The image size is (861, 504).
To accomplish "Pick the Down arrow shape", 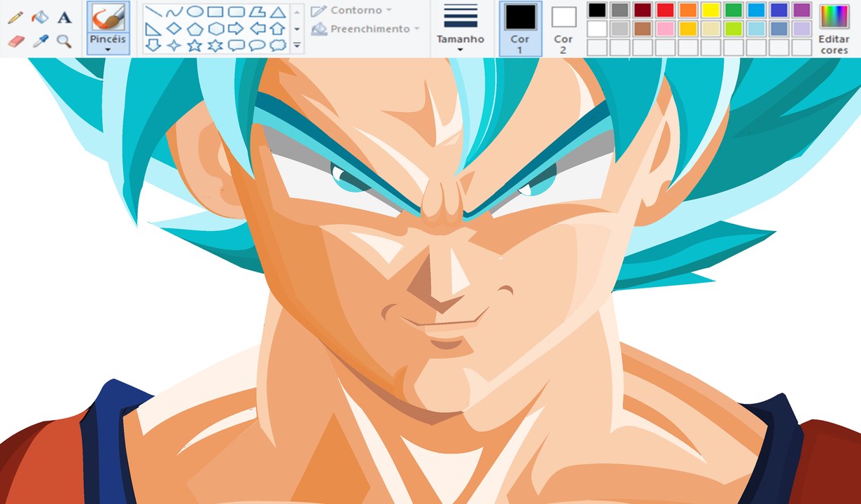I will [x=153, y=45].
